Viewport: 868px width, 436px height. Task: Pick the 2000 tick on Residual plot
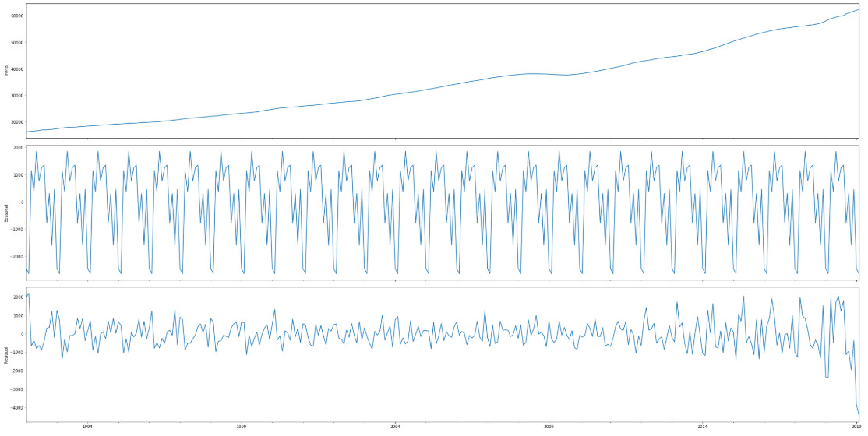[18, 297]
